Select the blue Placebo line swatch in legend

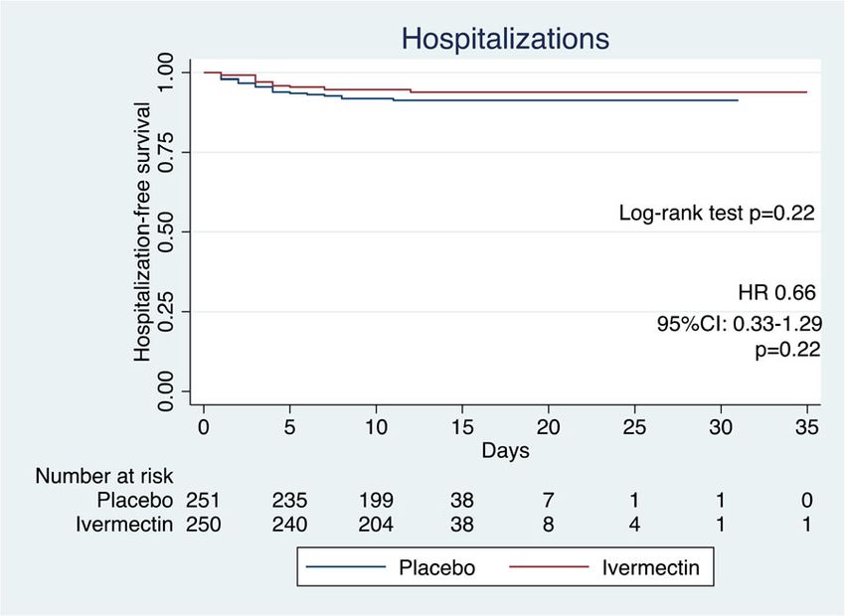tap(345, 568)
